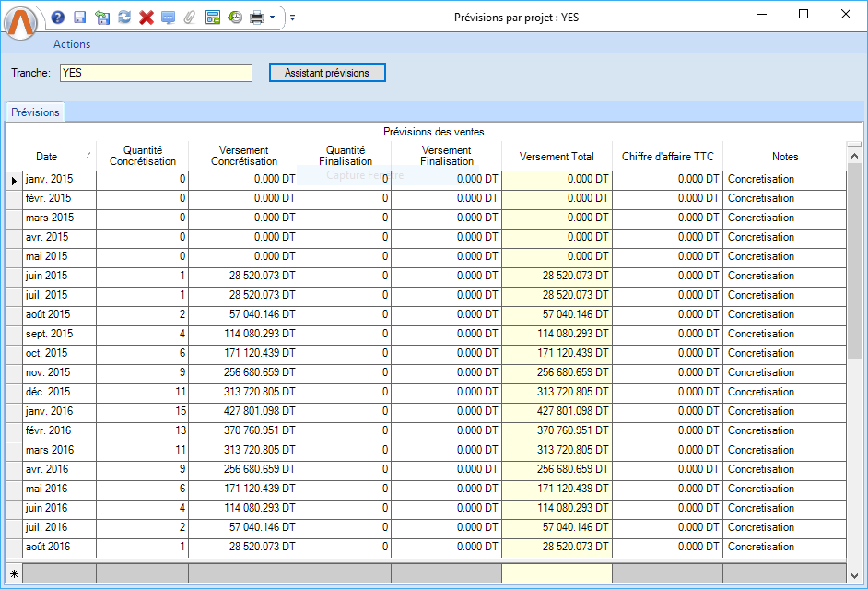Click the Save floppy disk icon
The image size is (868, 589).
(79, 17)
